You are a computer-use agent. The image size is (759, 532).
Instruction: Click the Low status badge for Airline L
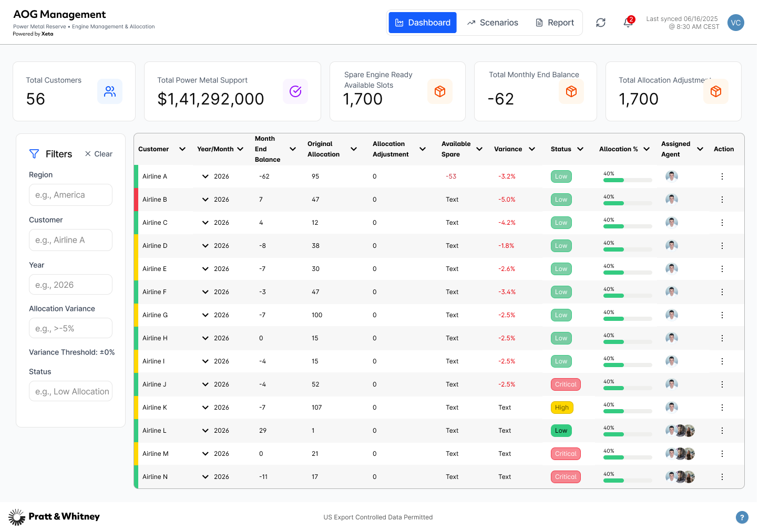561,431
